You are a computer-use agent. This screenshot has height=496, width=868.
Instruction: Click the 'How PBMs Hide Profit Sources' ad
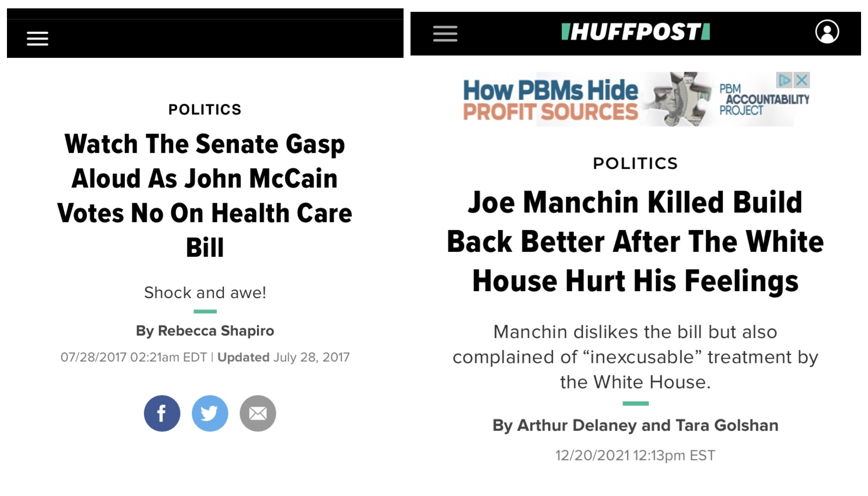tap(550, 100)
